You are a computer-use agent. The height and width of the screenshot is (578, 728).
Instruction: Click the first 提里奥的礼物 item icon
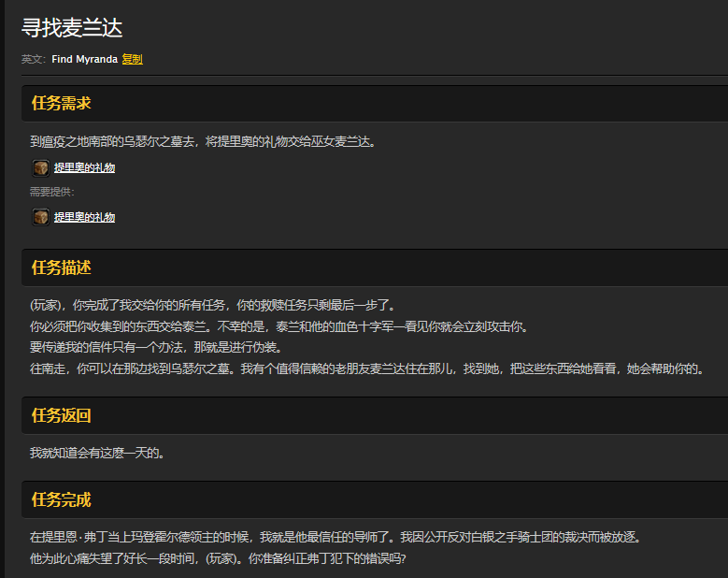point(41,168)
